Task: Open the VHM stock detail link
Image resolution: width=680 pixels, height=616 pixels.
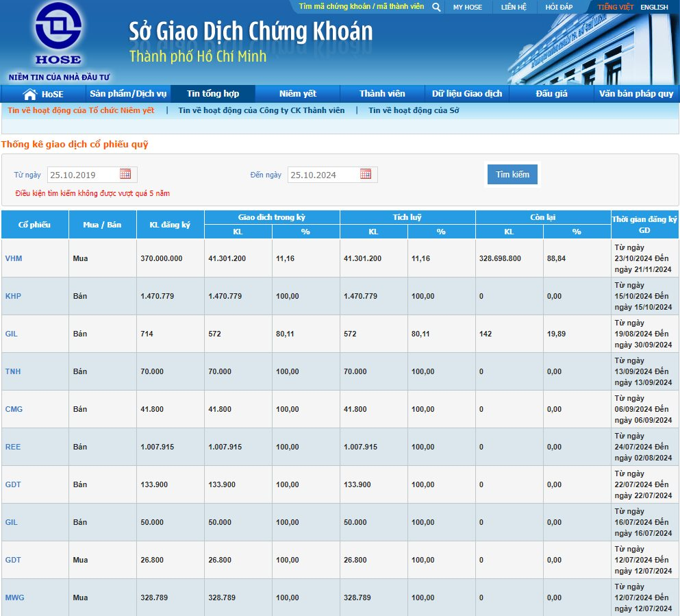Action: 14,258
